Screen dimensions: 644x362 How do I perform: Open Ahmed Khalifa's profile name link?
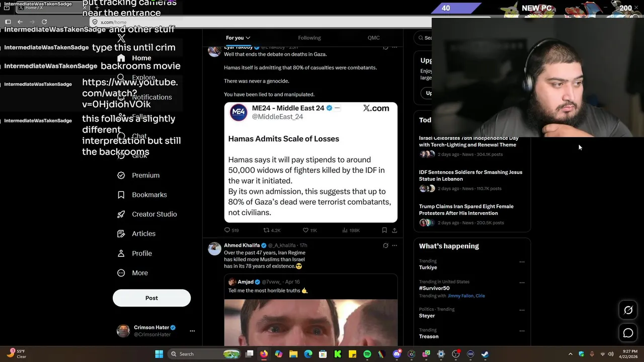(242, 245)
